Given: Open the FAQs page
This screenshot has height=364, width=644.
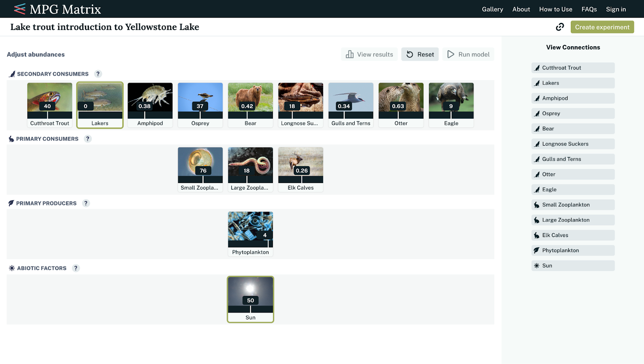Looking at the screenshot, I should coord(589,9).
